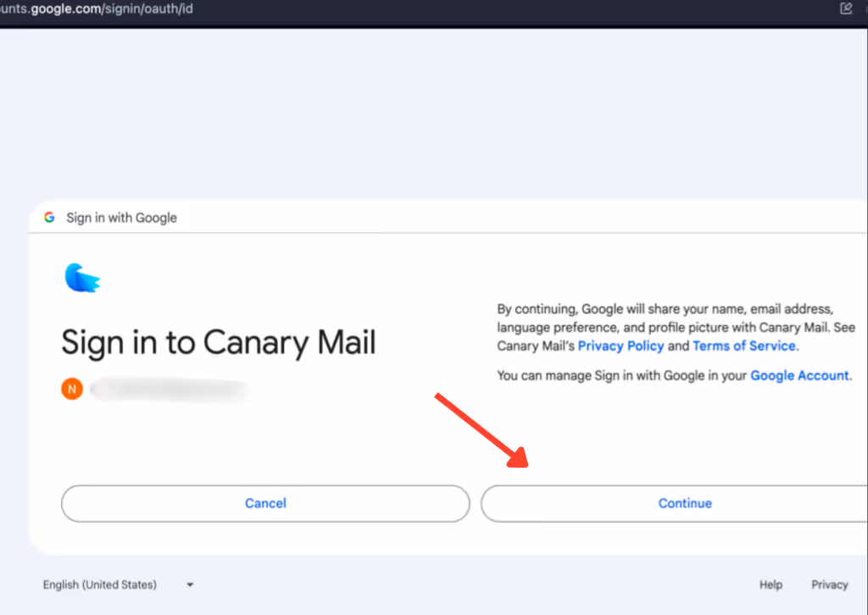
Task: Click the orange N account avatar
Action: click(72, 389)
